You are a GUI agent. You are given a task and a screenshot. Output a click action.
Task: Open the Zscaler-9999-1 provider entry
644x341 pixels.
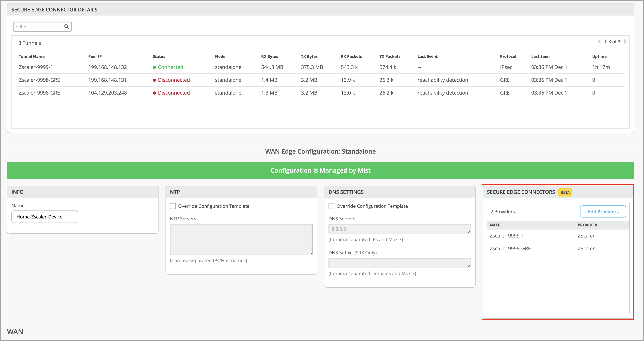pos(506,236)
